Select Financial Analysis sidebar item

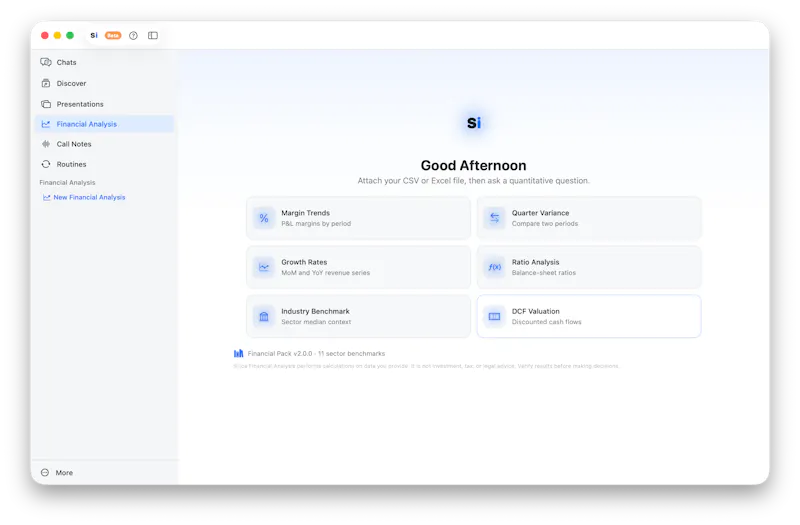coord(104,124)
